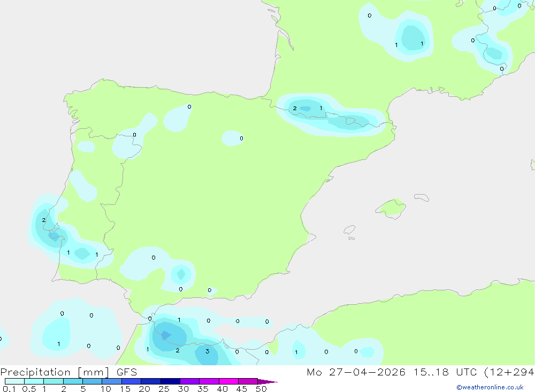The image size is (535, 392).
Task: Click the date '27-04-2026' in the header
Action: click(367, 372)
